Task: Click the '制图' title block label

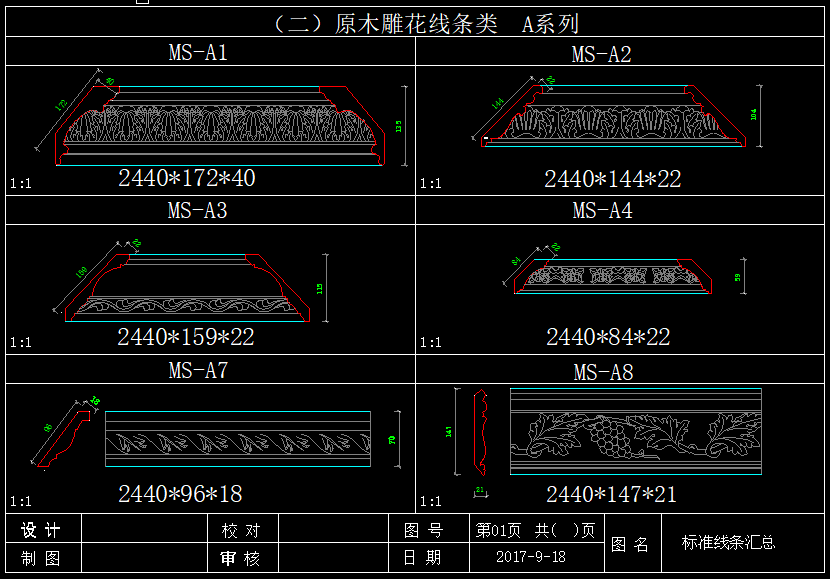Action: [x=41, y=558]
